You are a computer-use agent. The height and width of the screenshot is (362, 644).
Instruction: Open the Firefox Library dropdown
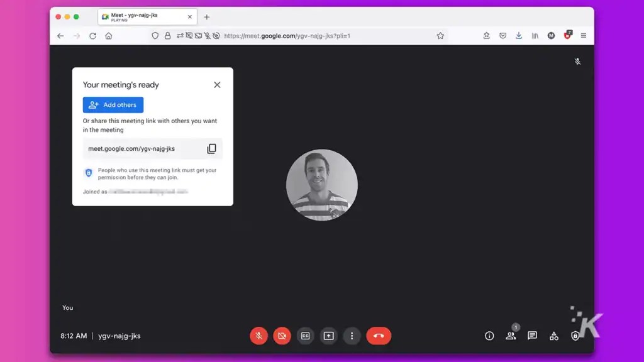point(535,36)
